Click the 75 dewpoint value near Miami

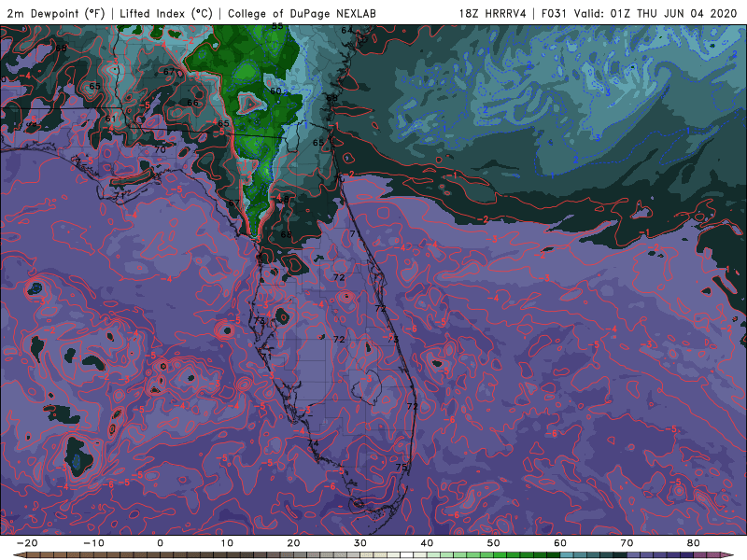402,468
